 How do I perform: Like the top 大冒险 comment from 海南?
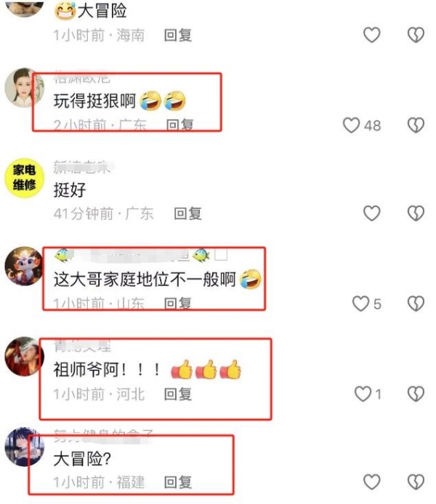(372, 35)
